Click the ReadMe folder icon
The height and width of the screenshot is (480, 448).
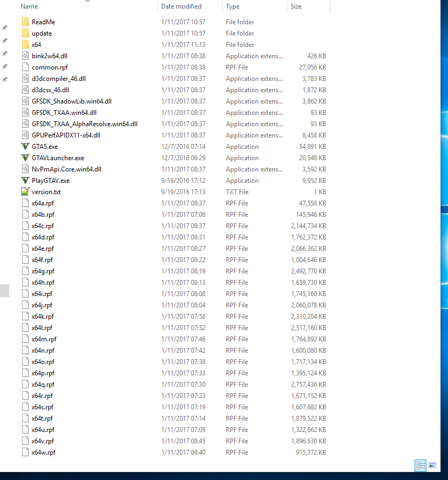coord(25,22)
